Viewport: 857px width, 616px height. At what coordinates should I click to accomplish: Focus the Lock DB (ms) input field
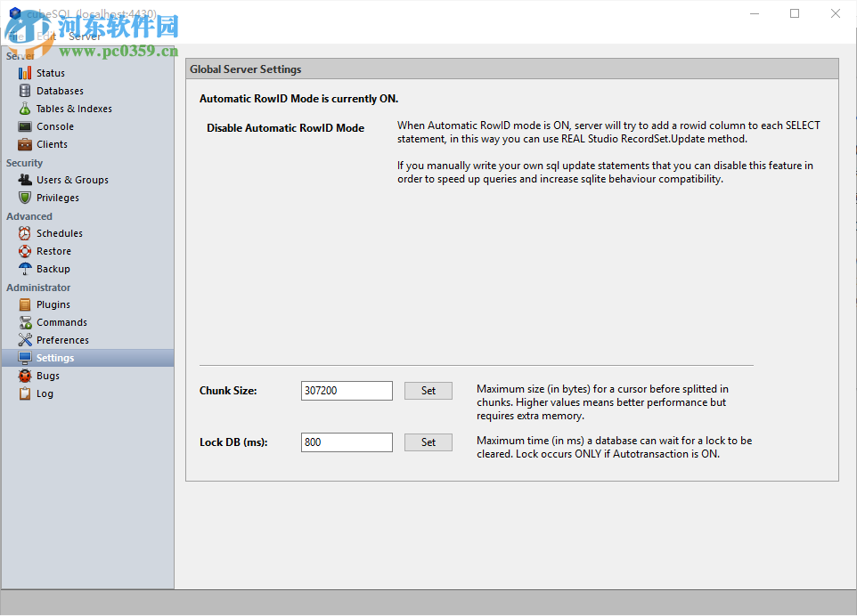point(347,442)
